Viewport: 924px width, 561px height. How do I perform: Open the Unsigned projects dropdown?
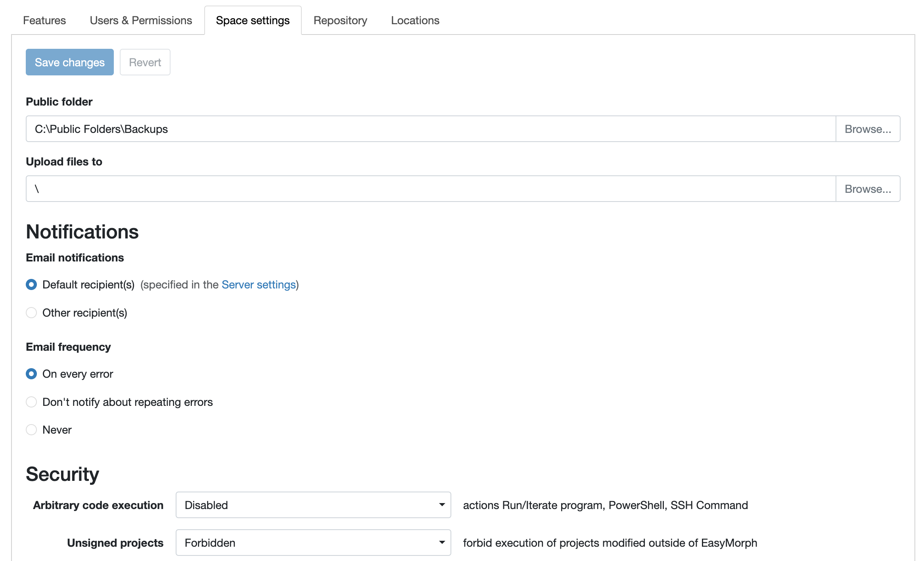tap(313, 543)
